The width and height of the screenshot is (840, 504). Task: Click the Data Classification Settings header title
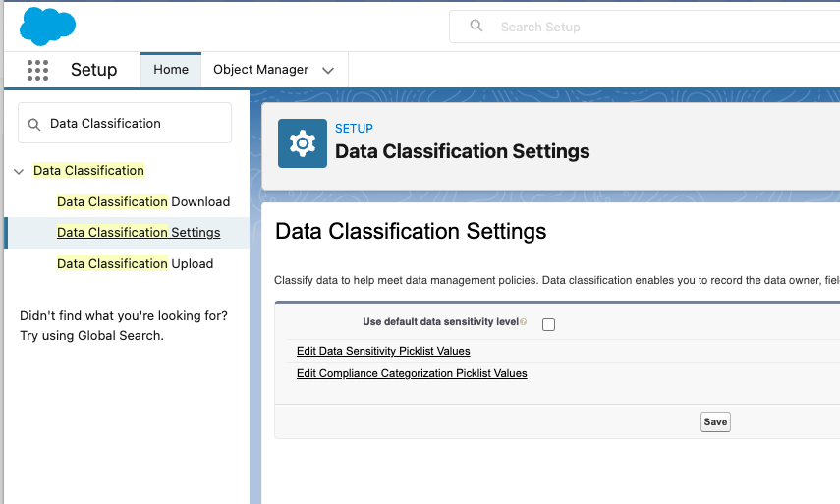462,151
